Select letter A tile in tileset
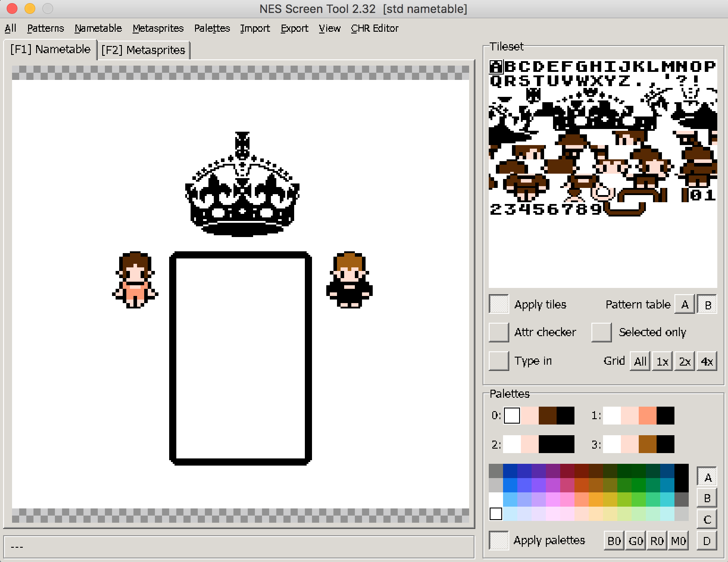This screenshot has height=562, width=728. [496, 67]
